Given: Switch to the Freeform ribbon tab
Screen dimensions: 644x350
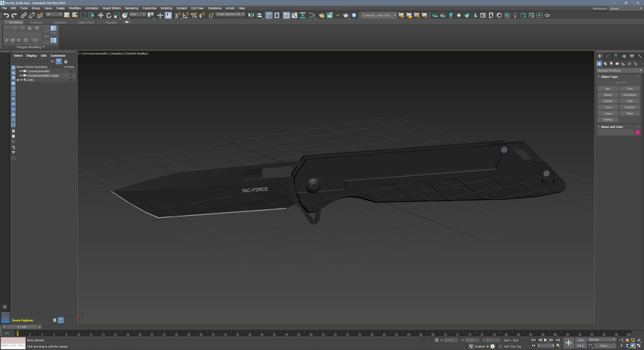Looking at the screenshot, I should tap(36, 22).
